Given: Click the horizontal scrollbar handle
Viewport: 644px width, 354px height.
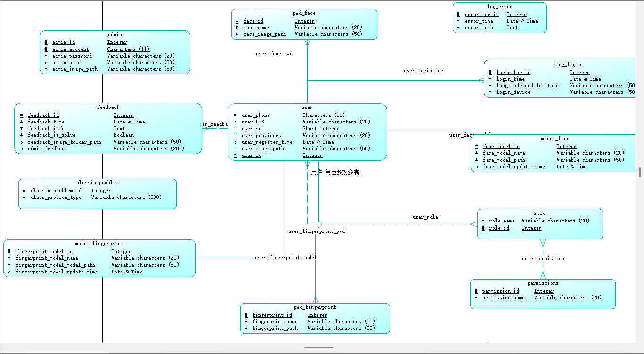Looking at the screenshot, I should 319,347.
